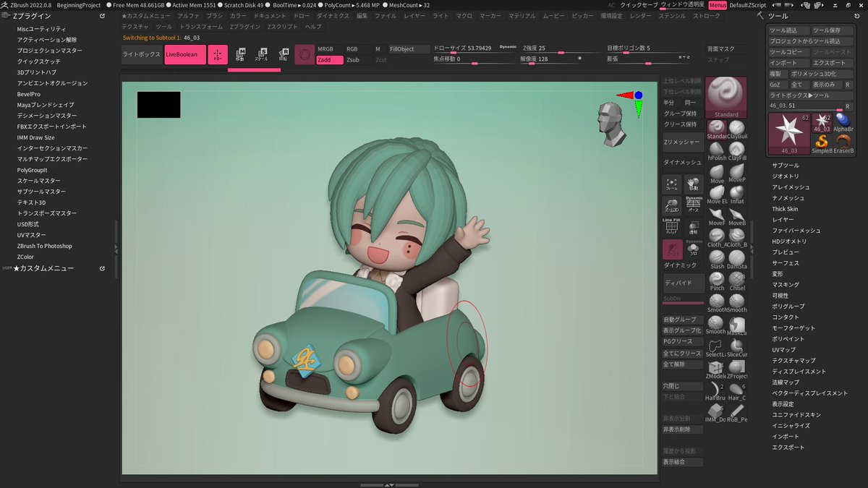Open the レンダー menu

tap(640, 15)
